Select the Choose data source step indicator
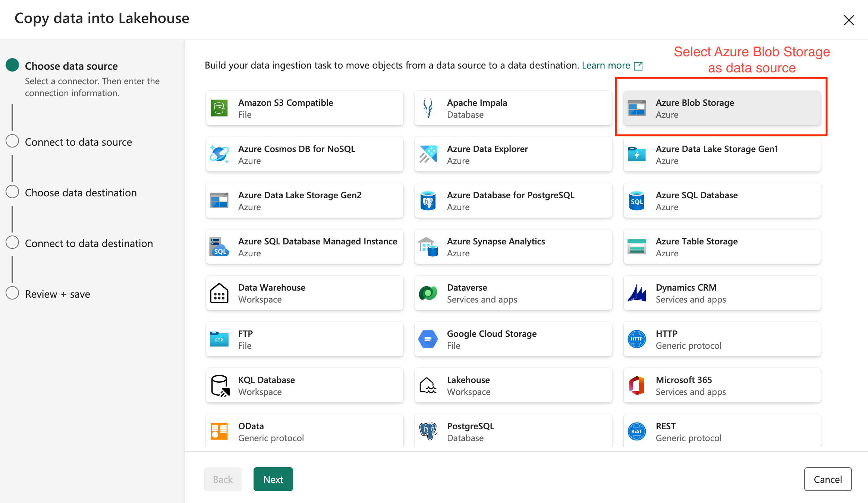This screenshot has width=868, height=503. (12, 65)
